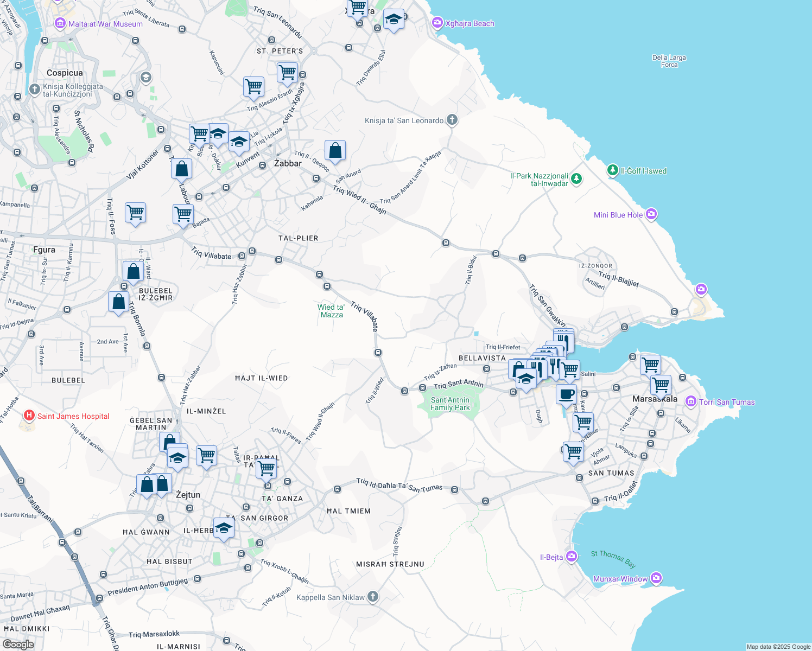This screenshot has height=651, width=812.
Task: Select the Xgħajra Beach photo marker
Action: pyautogui.click(x=437, y=23)
